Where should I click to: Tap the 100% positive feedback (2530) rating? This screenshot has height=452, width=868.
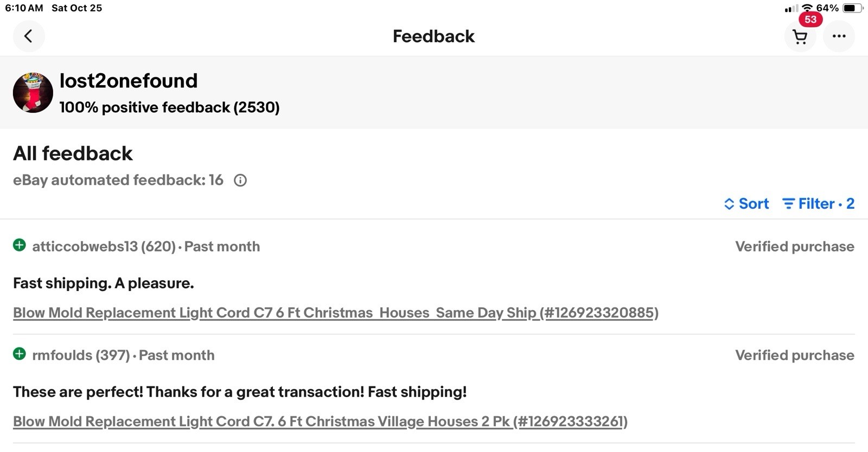point(169,107)
